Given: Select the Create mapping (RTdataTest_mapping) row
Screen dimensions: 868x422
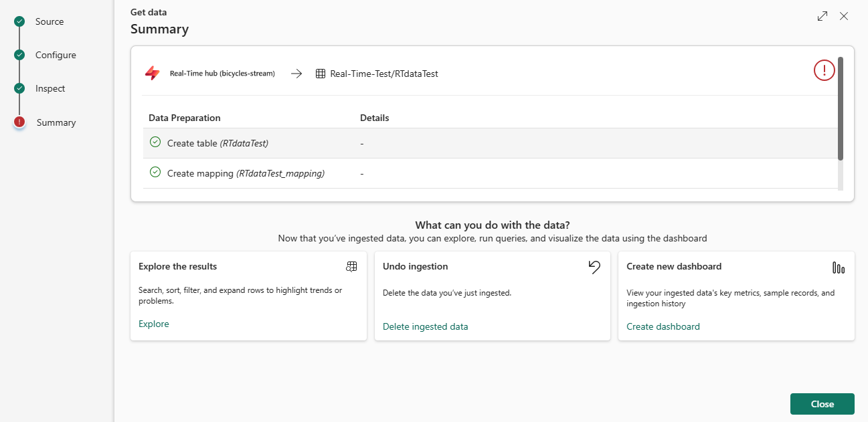Looking at the screenshot, I should pos(490,173).
